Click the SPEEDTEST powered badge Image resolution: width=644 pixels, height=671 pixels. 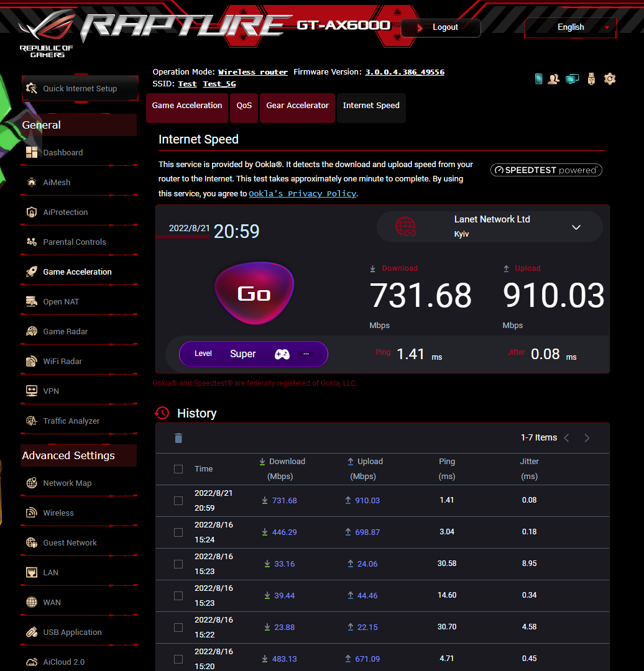click(546, 170)
